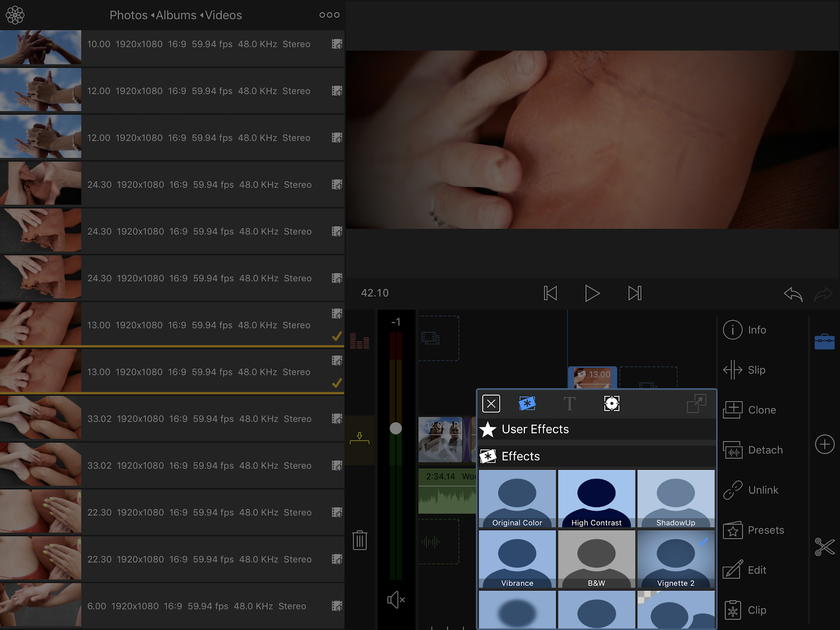Close the effects panel
Viewport: 840px width, 630px height.
tap(491, 404)
